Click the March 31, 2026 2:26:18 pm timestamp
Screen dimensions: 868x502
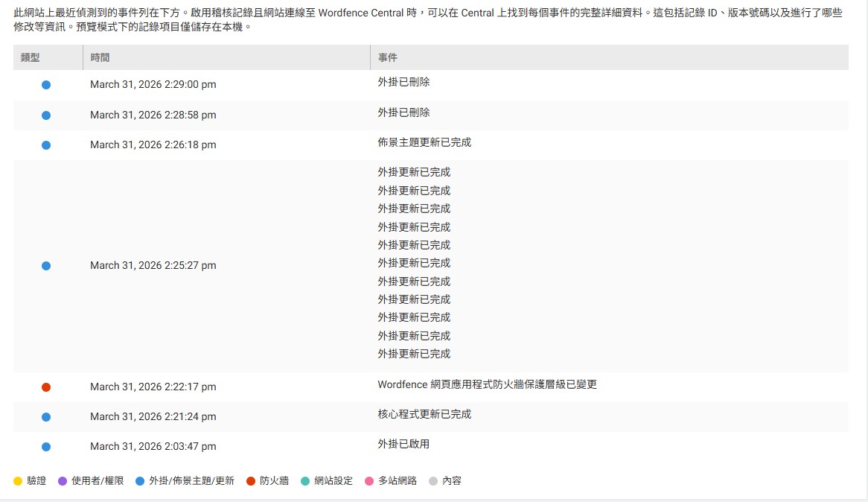coord(153,145)
